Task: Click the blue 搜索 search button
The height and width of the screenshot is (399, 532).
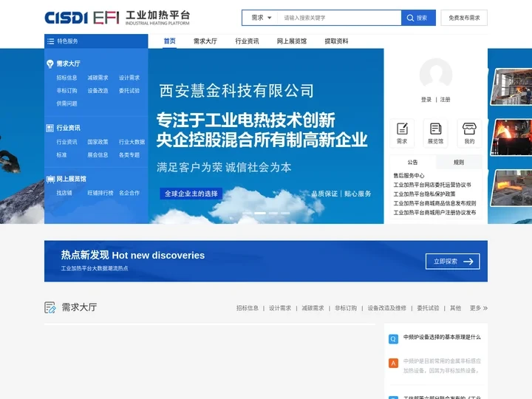Action: [x=418, y=18]
